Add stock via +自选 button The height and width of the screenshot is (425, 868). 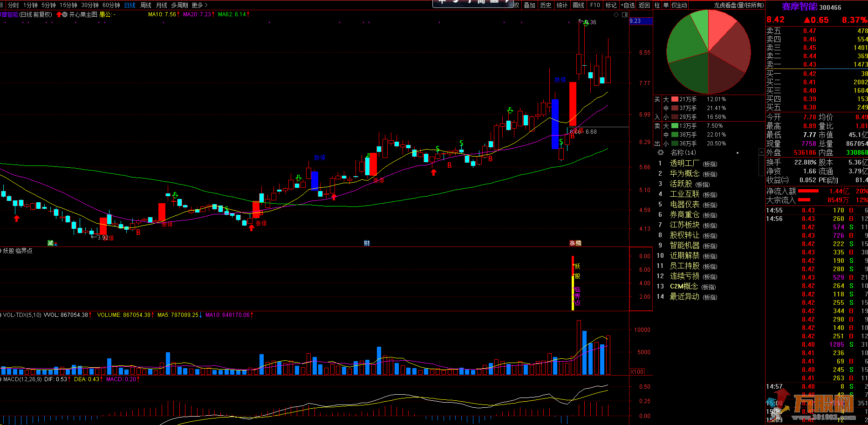click(x=628, y=5)
